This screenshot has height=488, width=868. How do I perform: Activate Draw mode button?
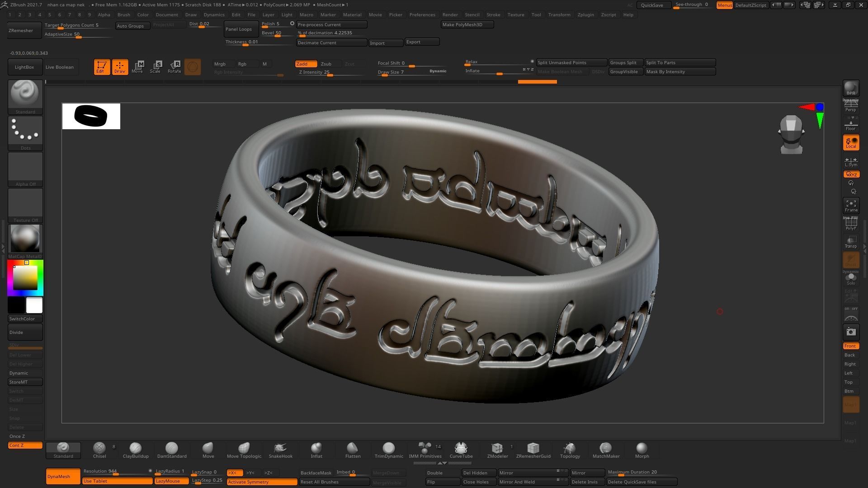pyautogui.click(x=120, y=67)
